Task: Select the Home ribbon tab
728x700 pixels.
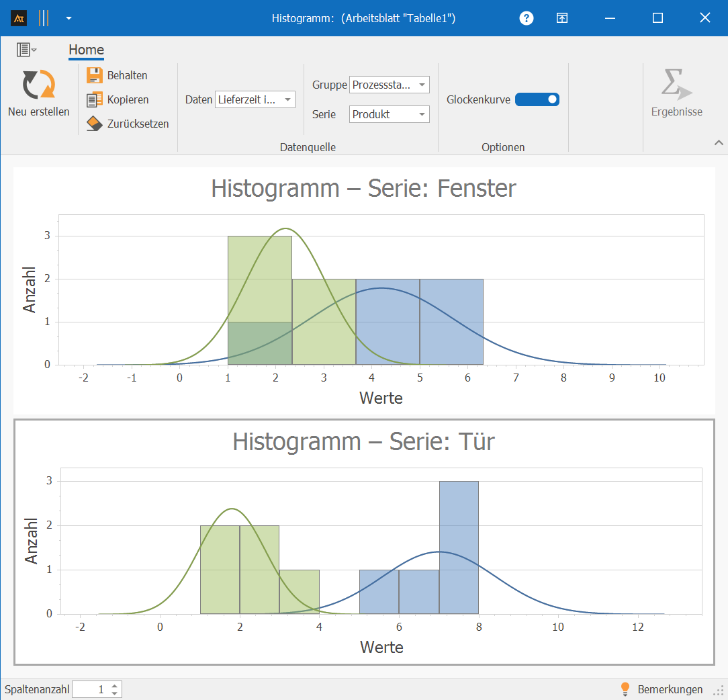Action: point(86,50)
